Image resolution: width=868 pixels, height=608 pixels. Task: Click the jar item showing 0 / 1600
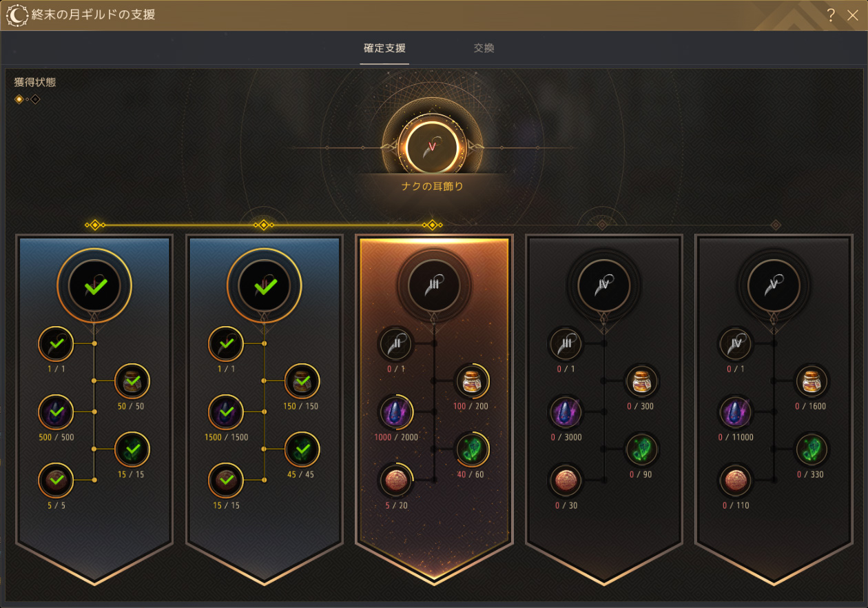[812, 381]
